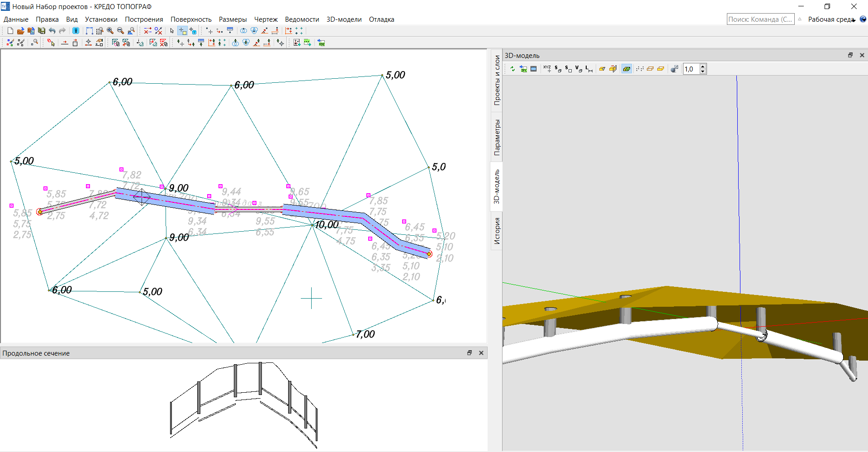Click the small magnifier search icon in second toolbar
Image resolution: width=868 pixels, height=452 pixels.
34,43
